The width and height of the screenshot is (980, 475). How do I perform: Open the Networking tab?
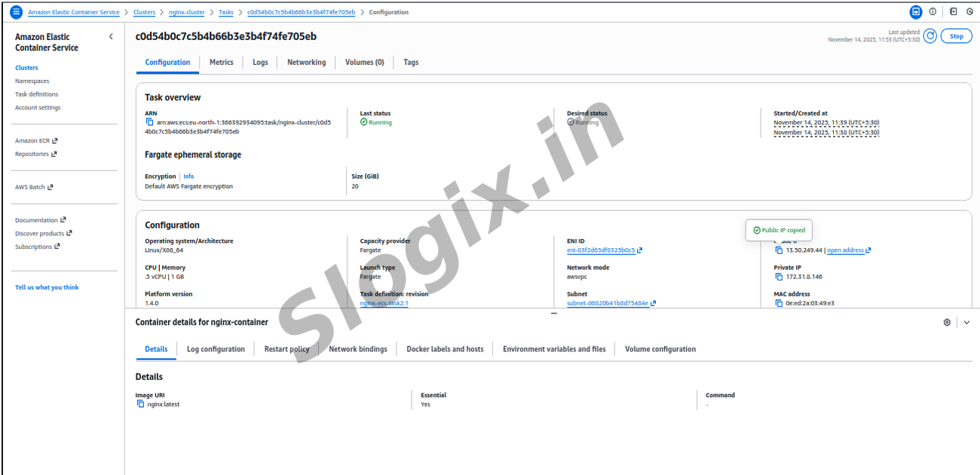click(306, 63)
